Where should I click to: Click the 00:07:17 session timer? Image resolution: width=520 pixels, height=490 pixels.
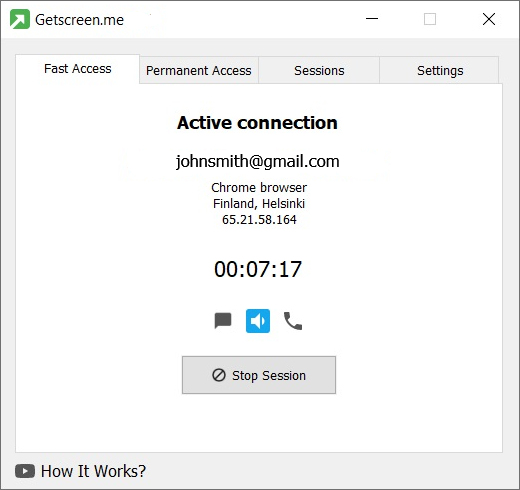(258, 269)
